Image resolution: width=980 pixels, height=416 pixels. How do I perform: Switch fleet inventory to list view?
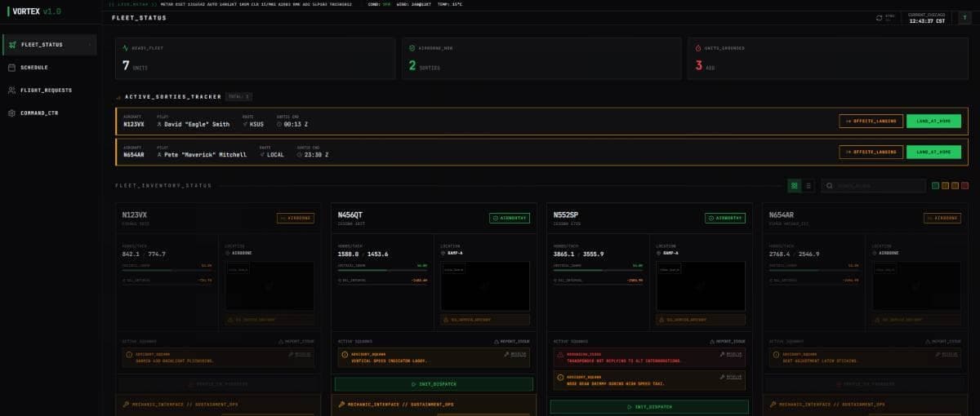coord(808,186)
